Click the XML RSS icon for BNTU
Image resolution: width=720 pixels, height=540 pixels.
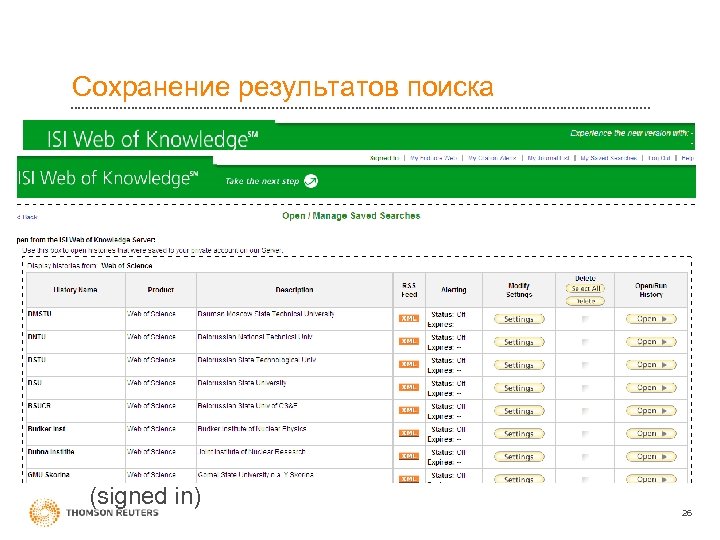pyautogui.click(x=409, y=341)
